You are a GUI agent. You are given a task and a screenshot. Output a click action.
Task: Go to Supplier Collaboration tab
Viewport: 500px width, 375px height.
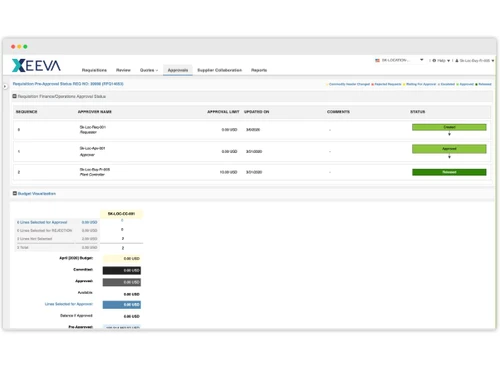[219, 70]
